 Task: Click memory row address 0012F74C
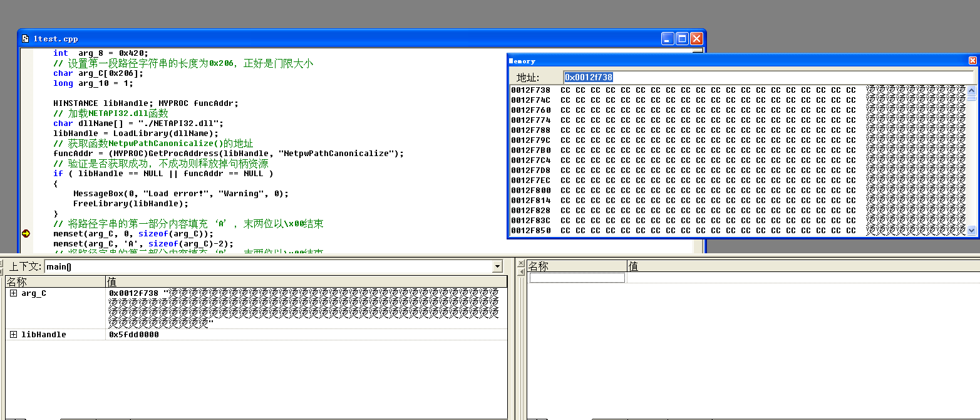tap(531, 100)
